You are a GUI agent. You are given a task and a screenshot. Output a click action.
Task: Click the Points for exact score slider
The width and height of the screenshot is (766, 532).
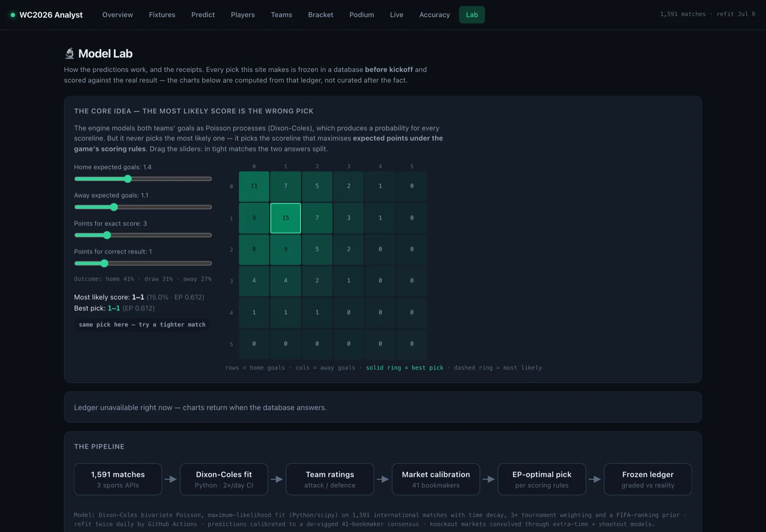(x=143, y=235)
